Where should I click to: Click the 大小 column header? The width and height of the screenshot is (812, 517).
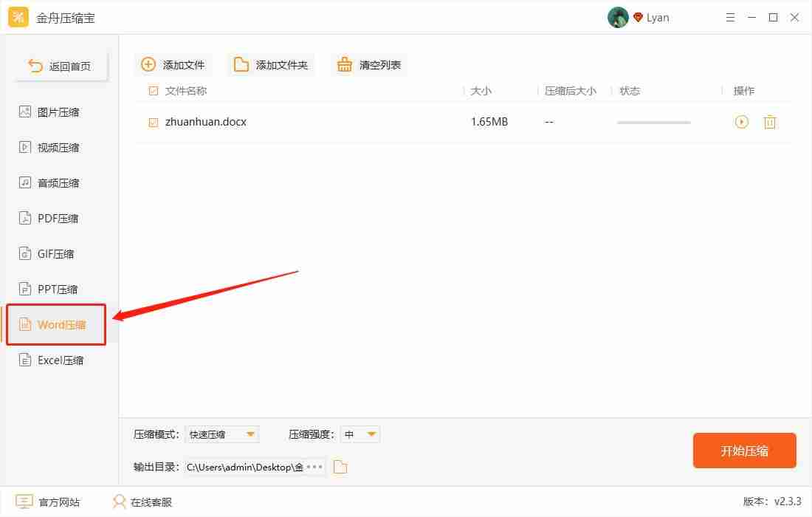(x=481, y=91)
